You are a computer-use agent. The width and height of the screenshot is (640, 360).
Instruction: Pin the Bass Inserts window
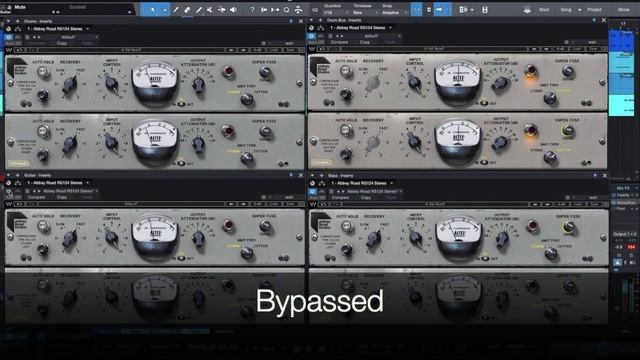tap(595, 176)
